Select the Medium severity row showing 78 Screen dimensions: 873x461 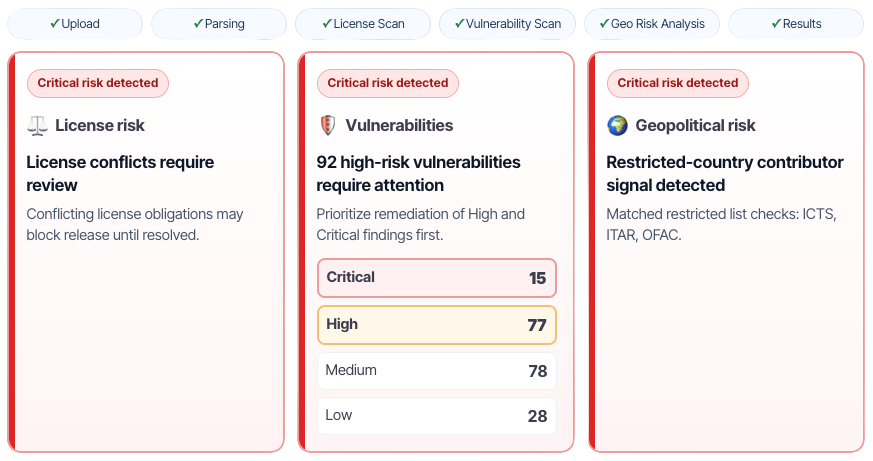tap(436, 371)
